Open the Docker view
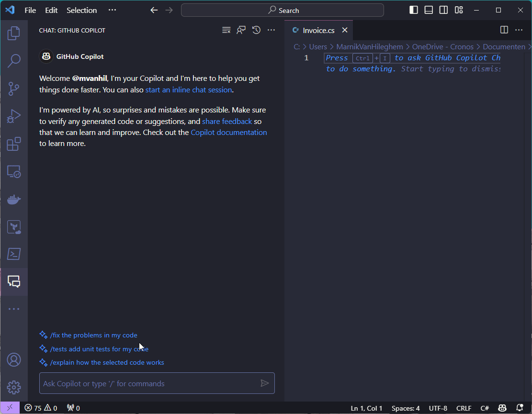 tap(14, 200)
